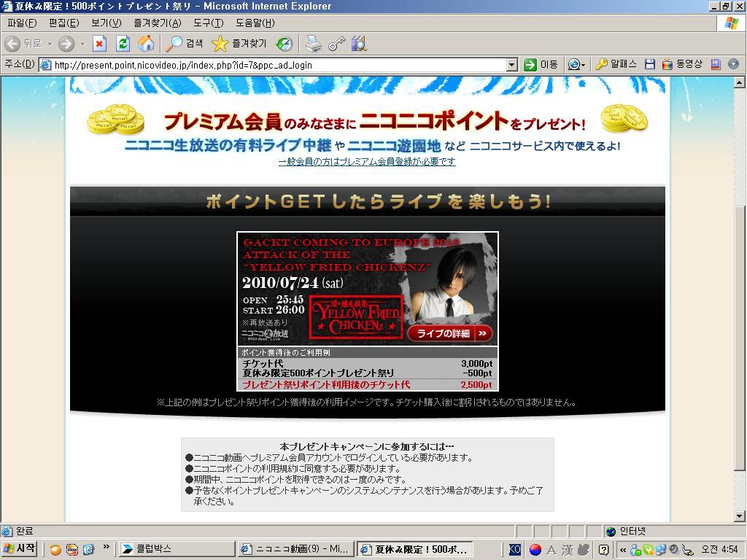Toggle the Korean IME red-blue circle icon
This screenshot has height=560, width=747.
coord(535,550)
